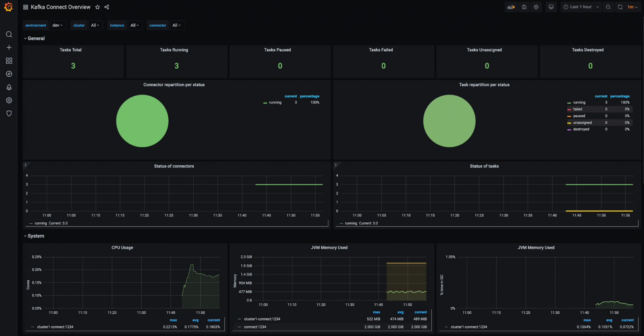
Task: Open the instance All dropdown
Action: tap(135, 25)
